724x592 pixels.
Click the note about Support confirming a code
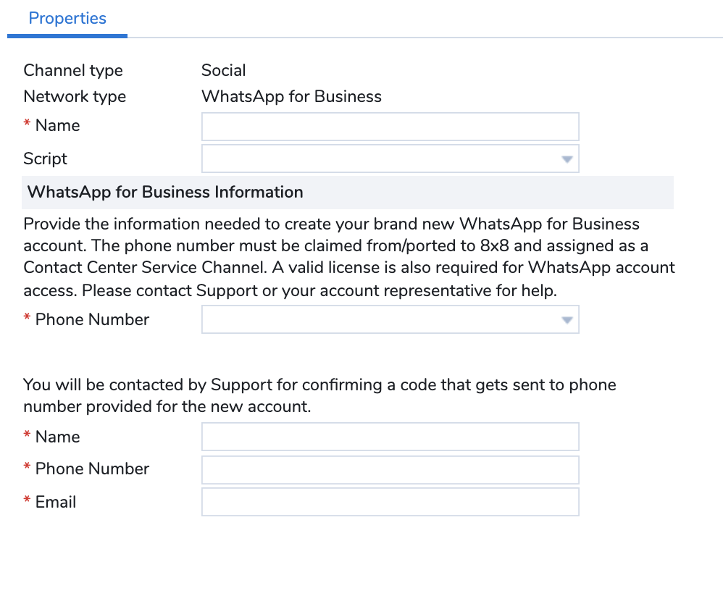tap(320, 396)
